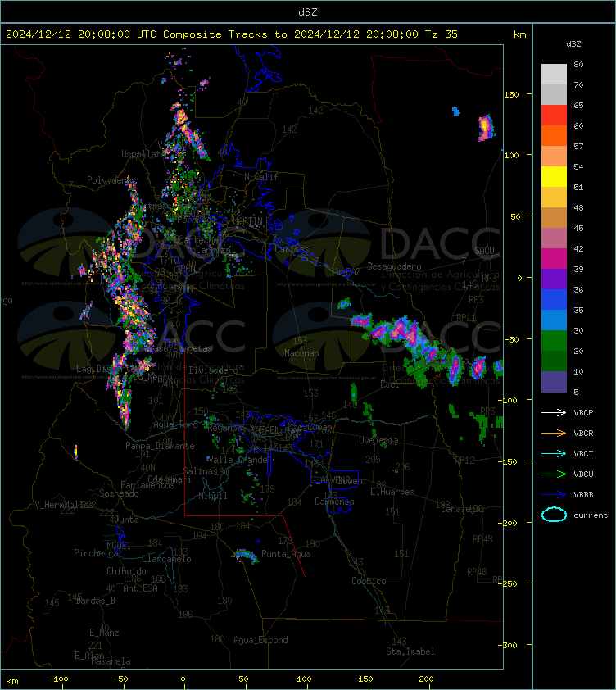Click the 'Sta.Isabel' place label on the map
This screenshot has width=616, height=690.
tap(410, 651)
